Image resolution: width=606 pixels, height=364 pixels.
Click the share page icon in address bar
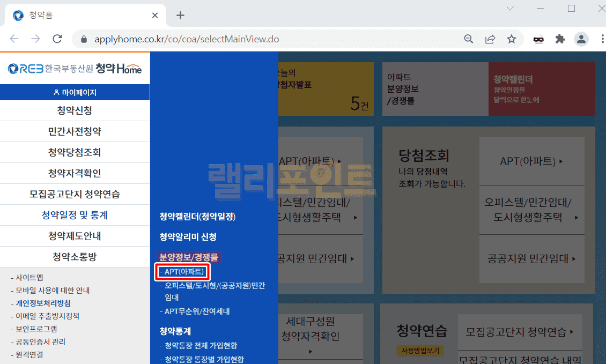coord(490,39)
